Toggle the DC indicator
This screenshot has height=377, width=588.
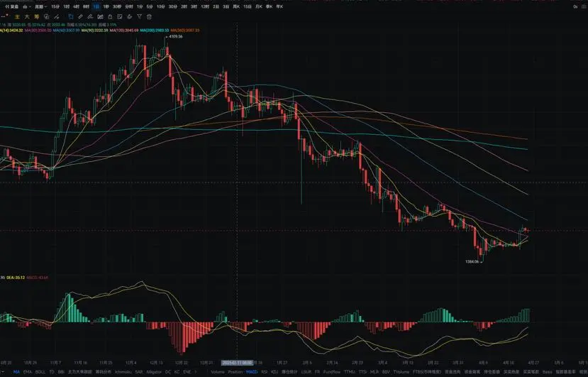[168, 372]
